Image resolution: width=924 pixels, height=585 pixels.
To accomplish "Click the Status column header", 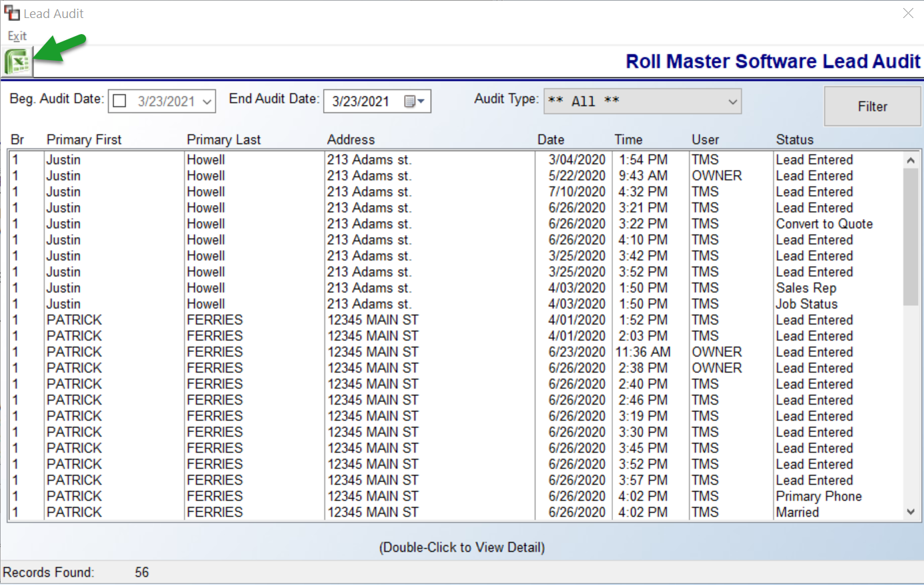I will (794, 140).
